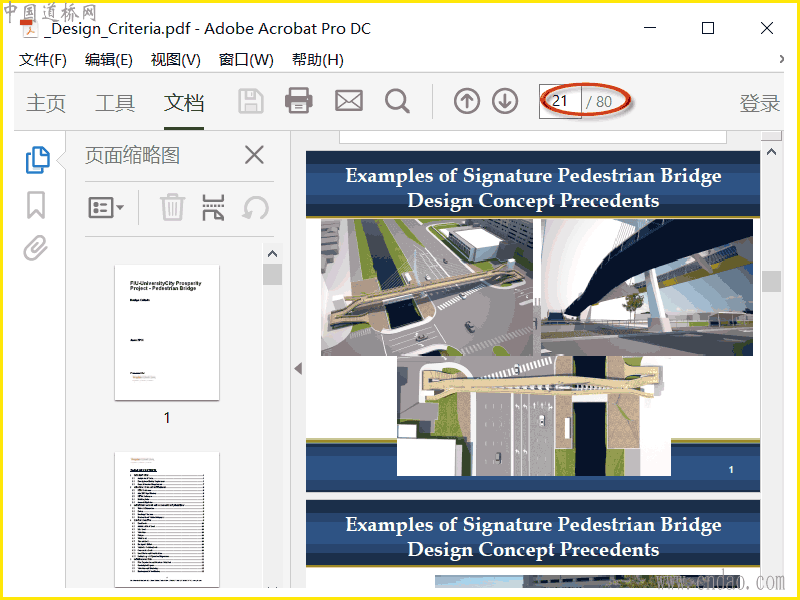
Task: Minimize the Acrobat window
Action: (x=650, y=28)
